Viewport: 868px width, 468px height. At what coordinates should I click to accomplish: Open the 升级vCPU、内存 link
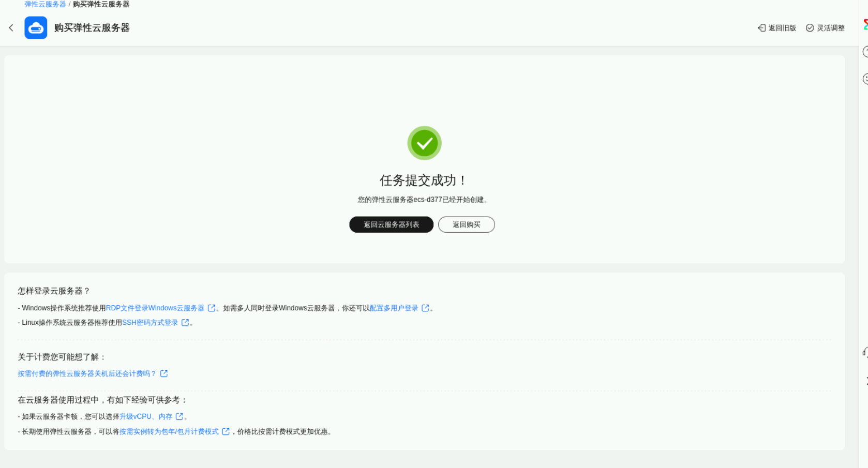[x=146, y=417]
